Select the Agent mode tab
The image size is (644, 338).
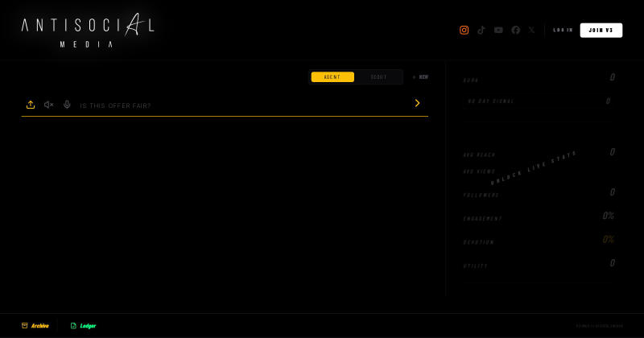point(332,76)
